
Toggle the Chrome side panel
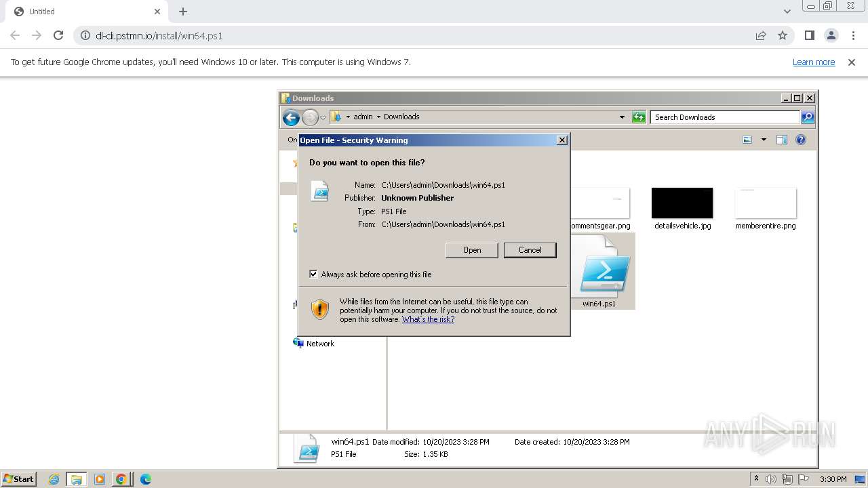click(809, 35)
